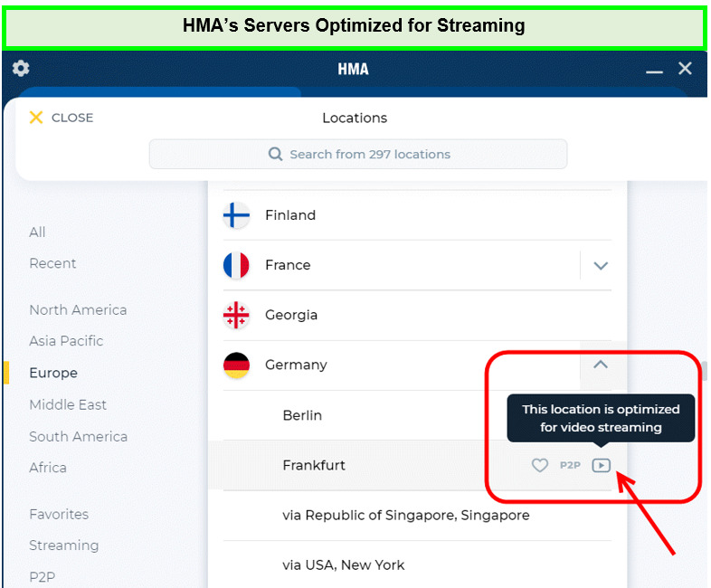
Task: Open Favorites list
Action: click(x=59, y=514)
